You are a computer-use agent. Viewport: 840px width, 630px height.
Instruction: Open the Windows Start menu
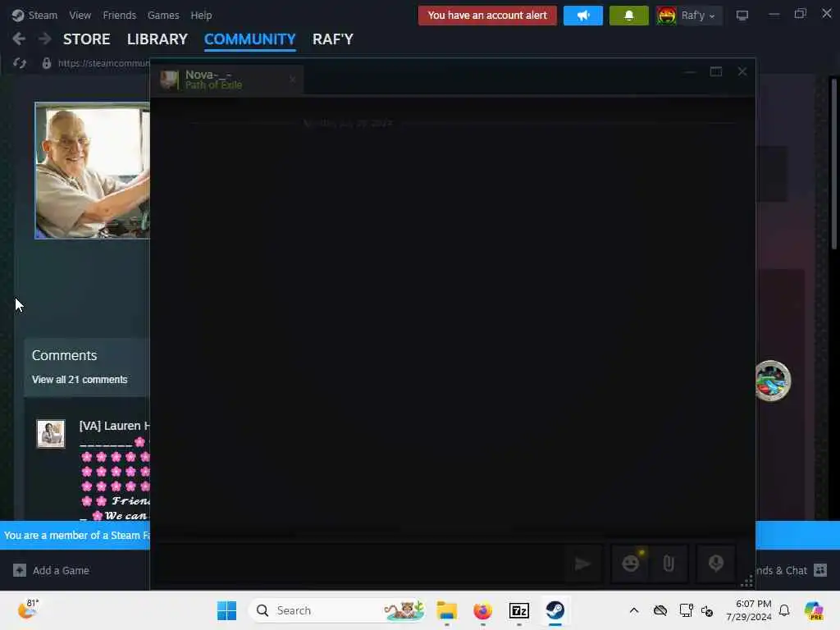[226, 610]
